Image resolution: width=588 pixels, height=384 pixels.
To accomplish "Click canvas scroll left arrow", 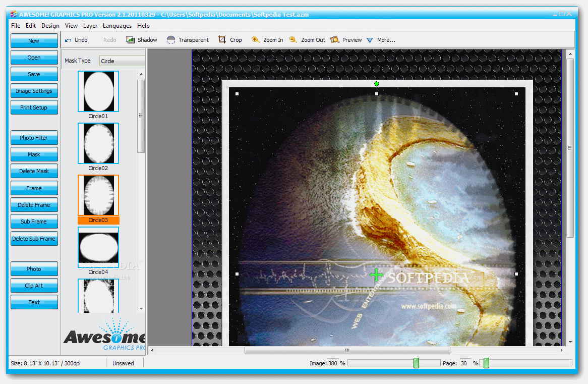I will [x=152, y=350].
